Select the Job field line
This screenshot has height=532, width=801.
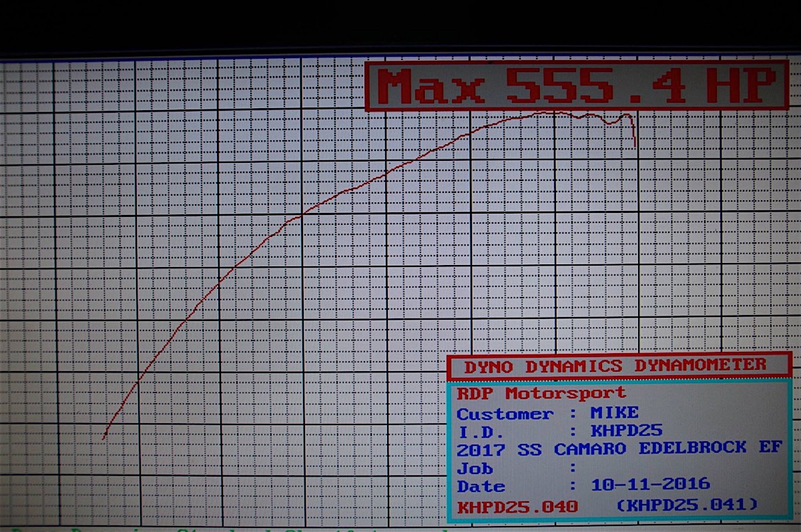(x=516, y=468)
